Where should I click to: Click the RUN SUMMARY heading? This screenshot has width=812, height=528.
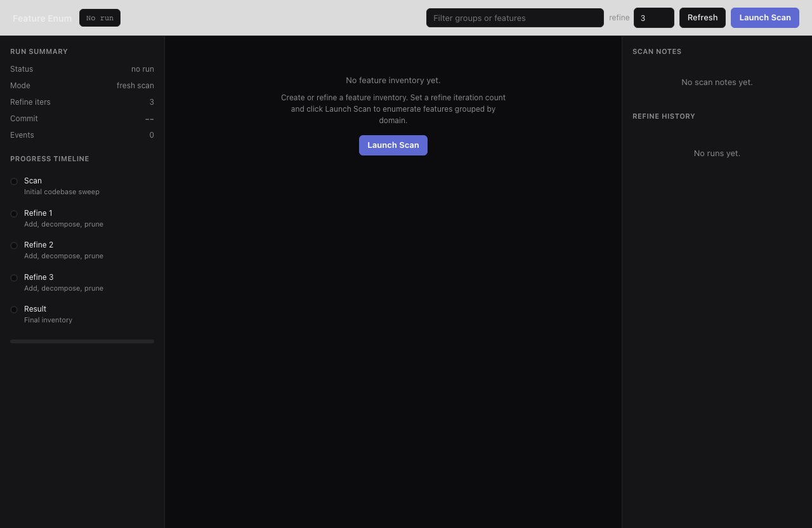coord(39,51)
